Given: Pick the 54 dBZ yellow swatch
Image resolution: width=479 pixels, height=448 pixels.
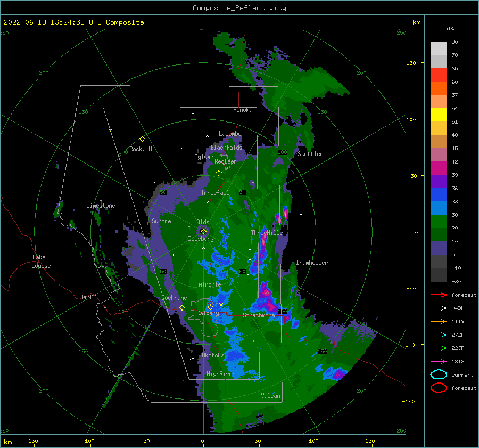Looking at the screenshot, I should (x=439, y=115).
